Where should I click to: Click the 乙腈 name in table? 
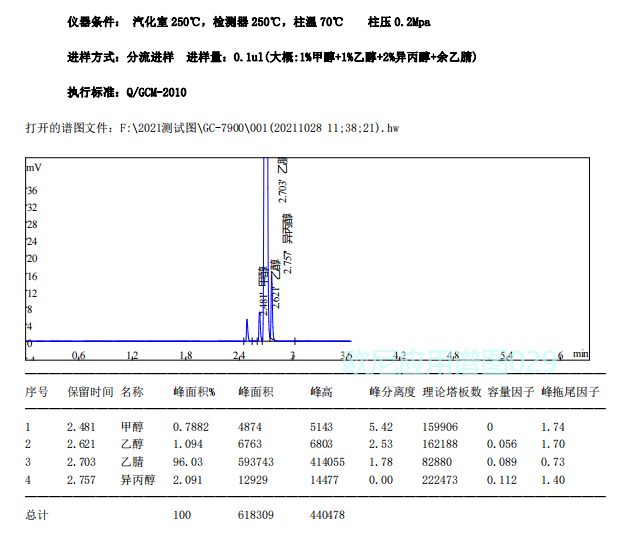click(x=132, y=462)
